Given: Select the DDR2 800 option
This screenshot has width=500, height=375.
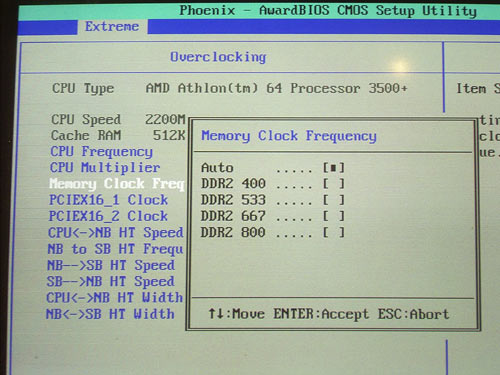Looking at the screenshot, I should (273, 232).
